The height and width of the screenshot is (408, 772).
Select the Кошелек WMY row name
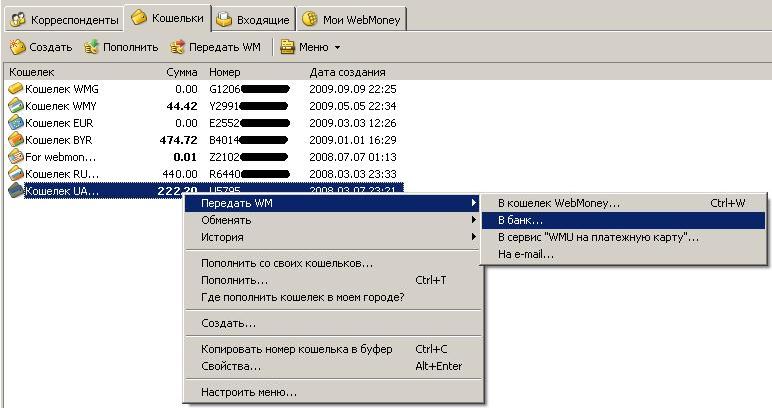(x=61, y=106)
